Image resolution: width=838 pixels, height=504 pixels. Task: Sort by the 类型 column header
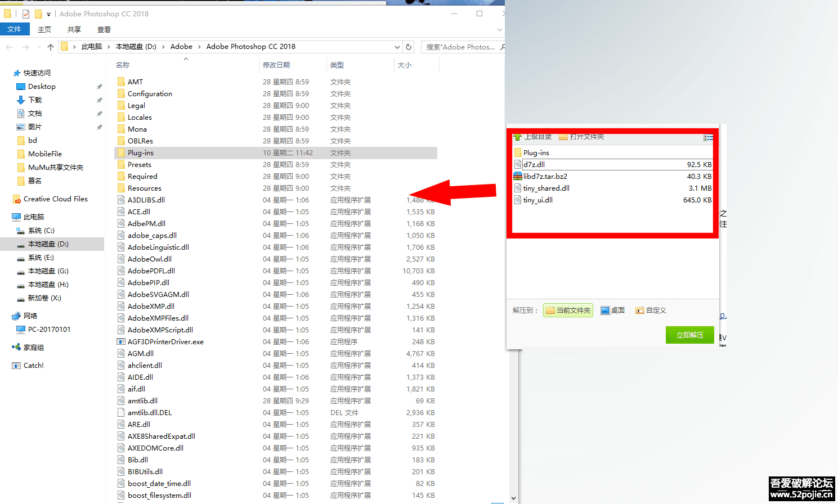[x=337, y=65]
